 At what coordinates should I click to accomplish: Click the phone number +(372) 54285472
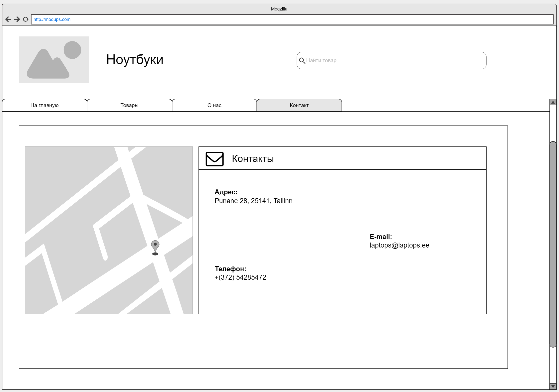240,277
